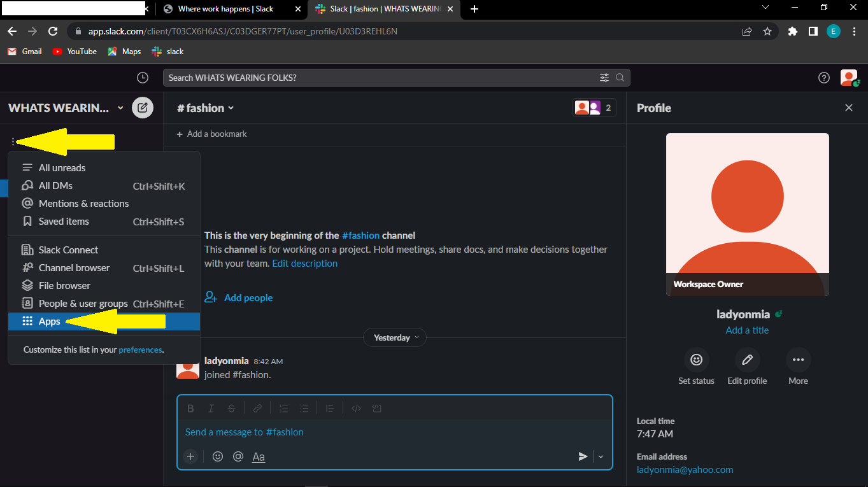868x487 pixels.
Task: Click the #fashion channel link in intro
Action: (x=360, y=236)
